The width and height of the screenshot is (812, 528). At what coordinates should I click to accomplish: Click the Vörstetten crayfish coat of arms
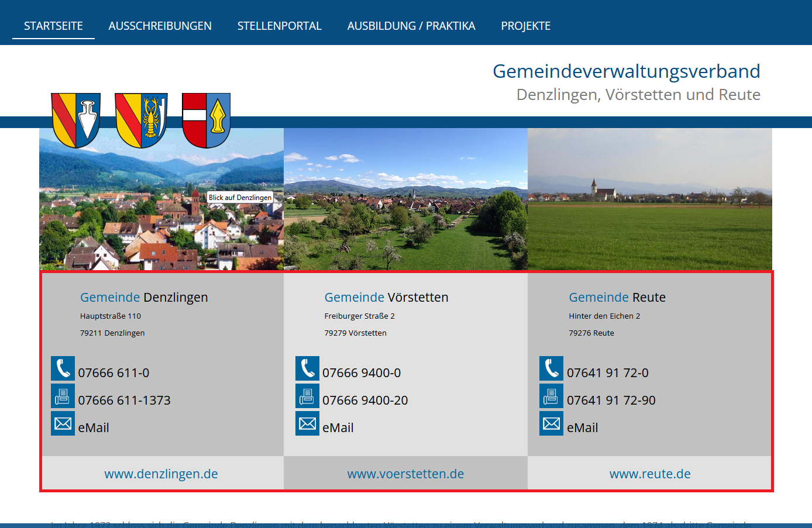point(141,119)
